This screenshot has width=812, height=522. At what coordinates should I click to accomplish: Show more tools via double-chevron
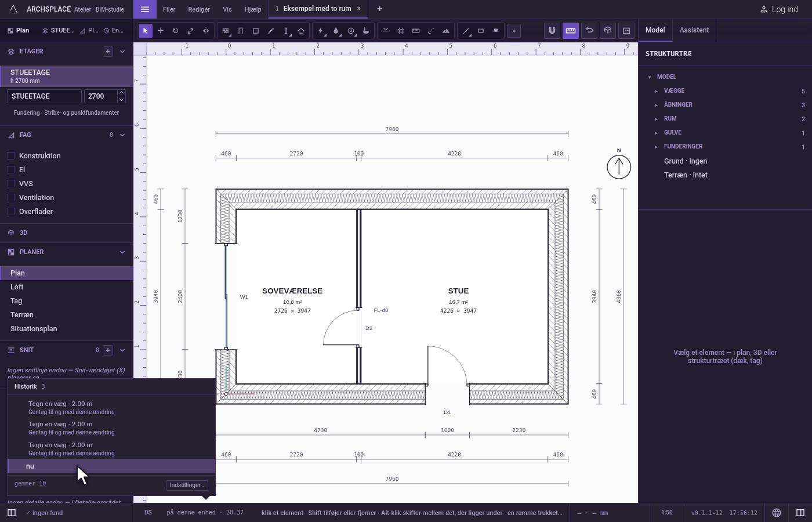[x=514, y=31]
